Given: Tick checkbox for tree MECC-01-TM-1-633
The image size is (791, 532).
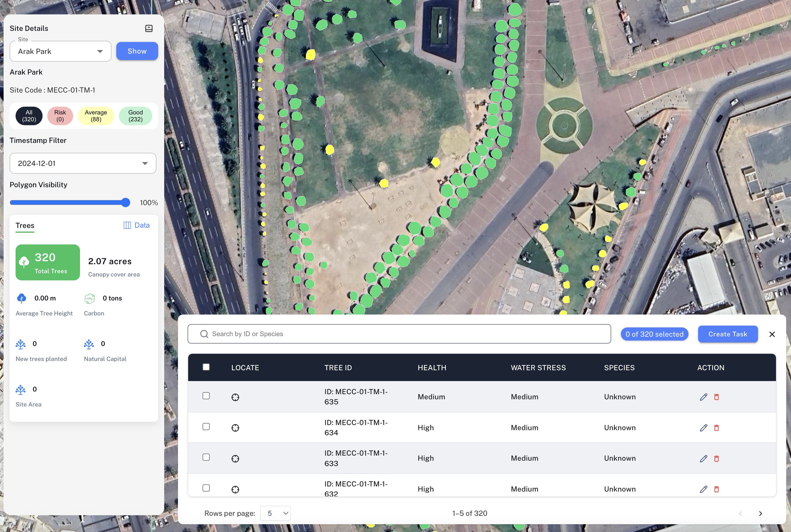Looking at the screenshot, I should point(206,457).
